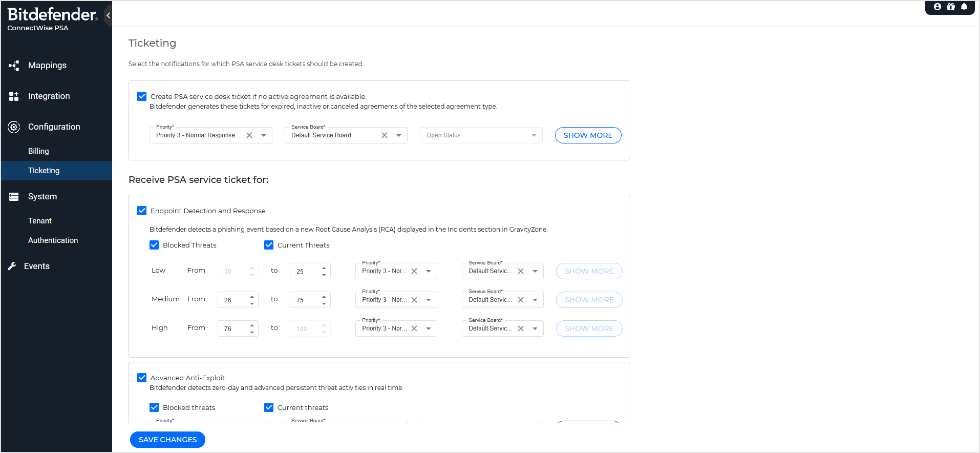Expand the Priority 3 - Normal Response dropdown

click(264, 135)
